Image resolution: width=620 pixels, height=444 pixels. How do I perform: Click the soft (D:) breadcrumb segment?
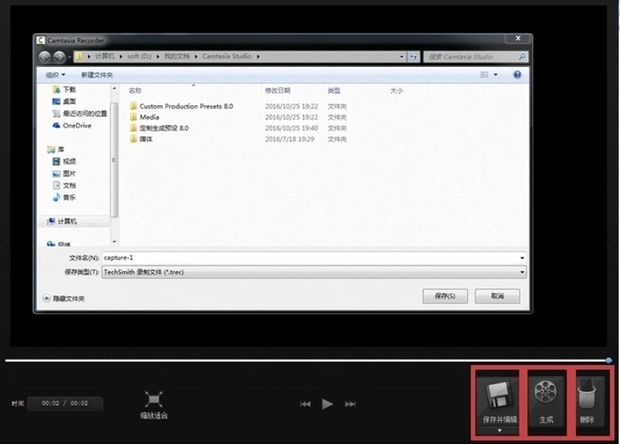139,56
